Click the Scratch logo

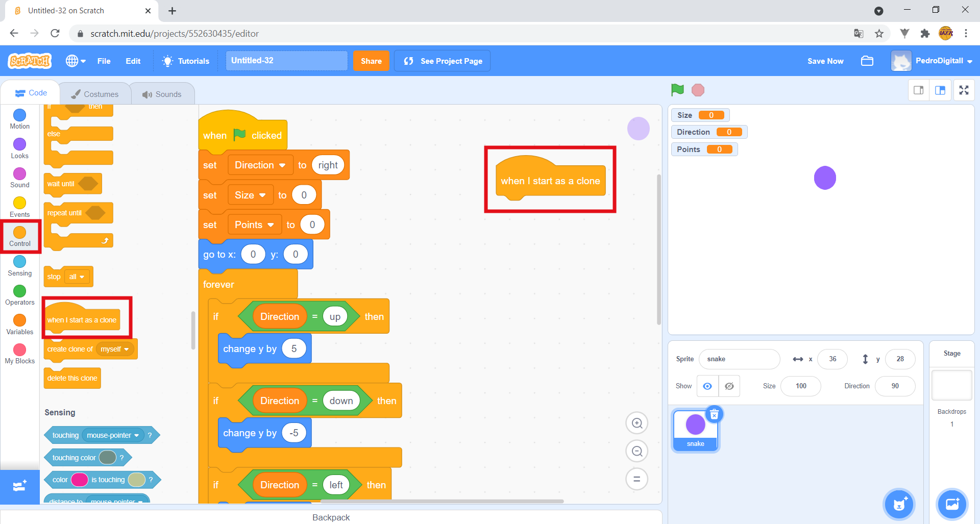[x=30, y=61]
